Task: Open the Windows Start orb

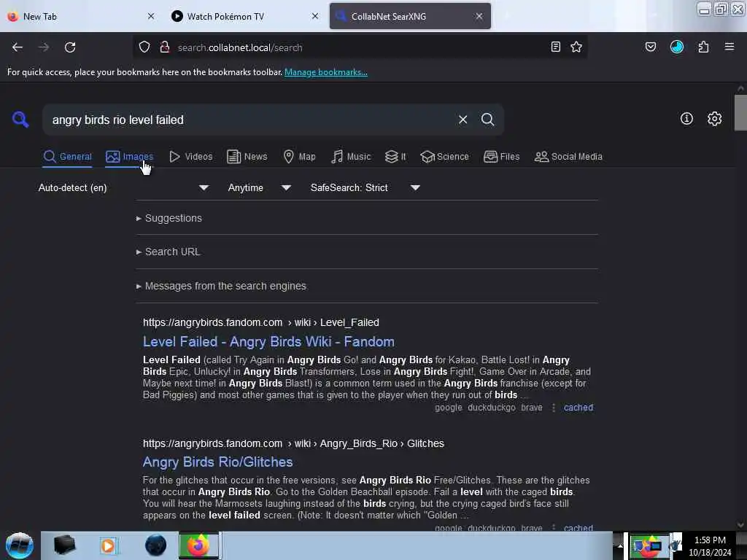Action: pos(20,545)
